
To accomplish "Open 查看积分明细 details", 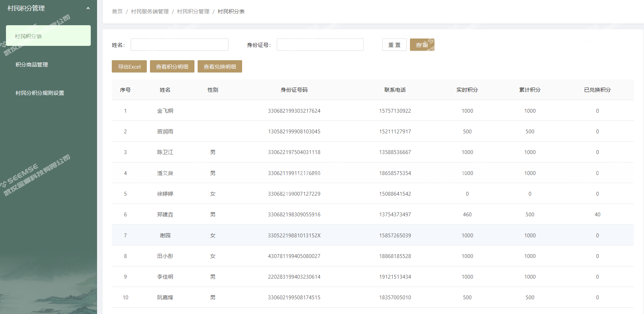I will 172,67.
